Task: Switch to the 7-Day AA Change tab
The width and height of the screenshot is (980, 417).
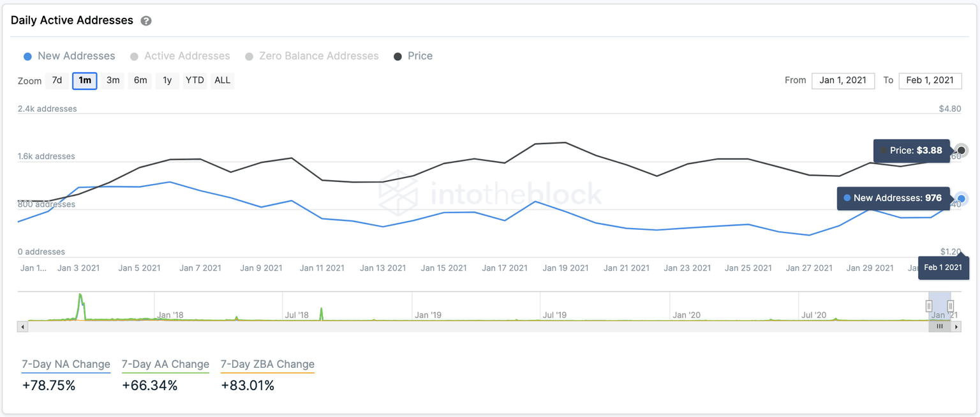Action: pyautogui.click(x=165, y=364)
